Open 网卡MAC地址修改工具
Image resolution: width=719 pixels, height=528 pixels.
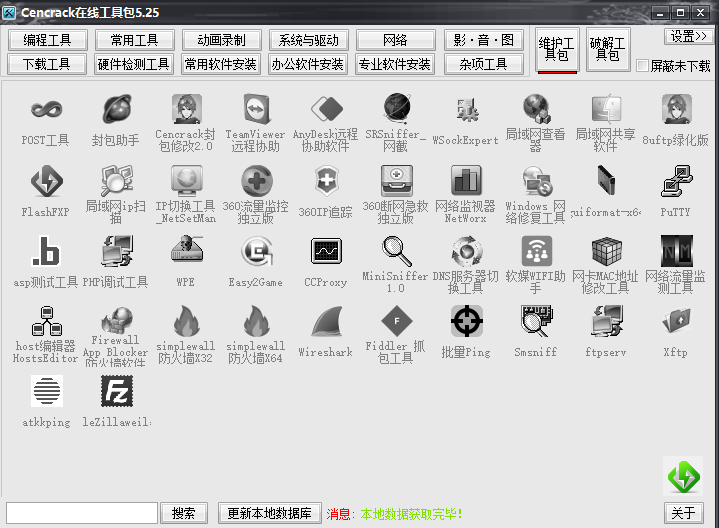[x=606, y=251]
